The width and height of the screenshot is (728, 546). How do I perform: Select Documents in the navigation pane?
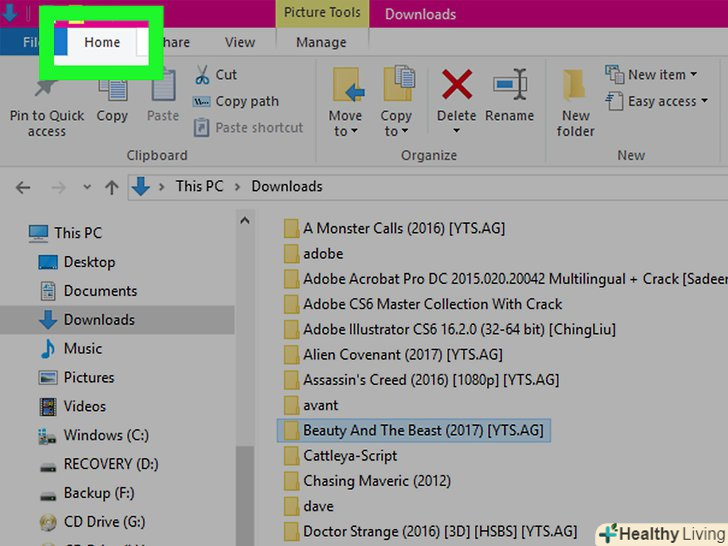100,291
